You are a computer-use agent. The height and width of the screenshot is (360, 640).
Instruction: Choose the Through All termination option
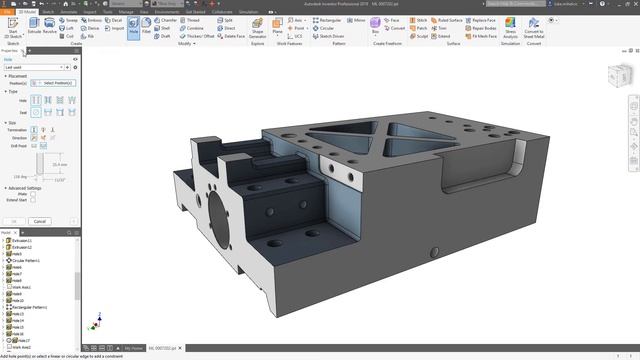[43, 130]
